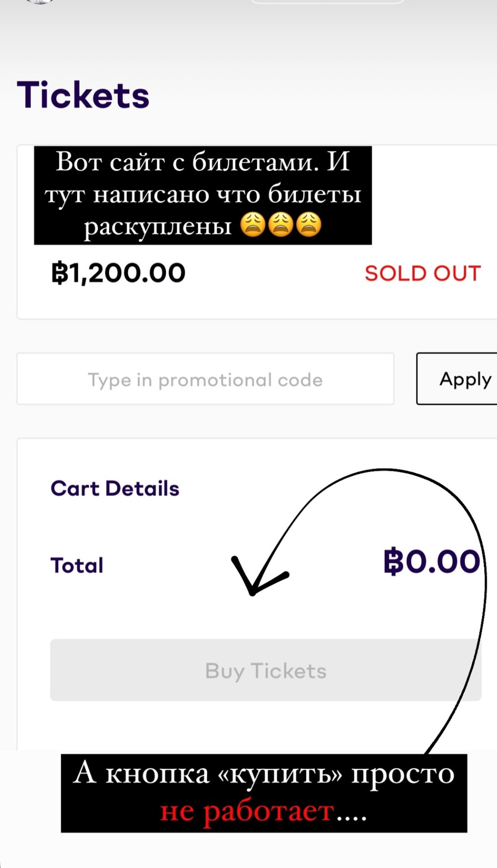497x868 pixels.
Task: Tap the last weary face emoji
Action: tap(309, 225)
